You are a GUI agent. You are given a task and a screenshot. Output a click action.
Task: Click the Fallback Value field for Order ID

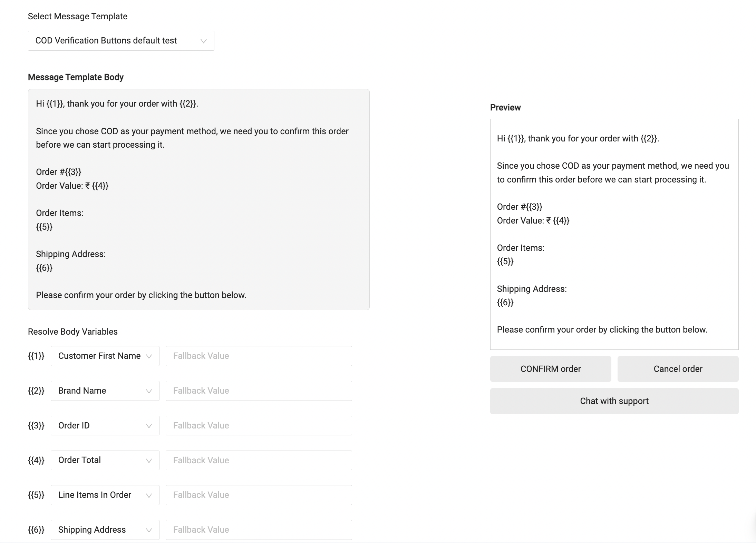click(x=258, y=425)
